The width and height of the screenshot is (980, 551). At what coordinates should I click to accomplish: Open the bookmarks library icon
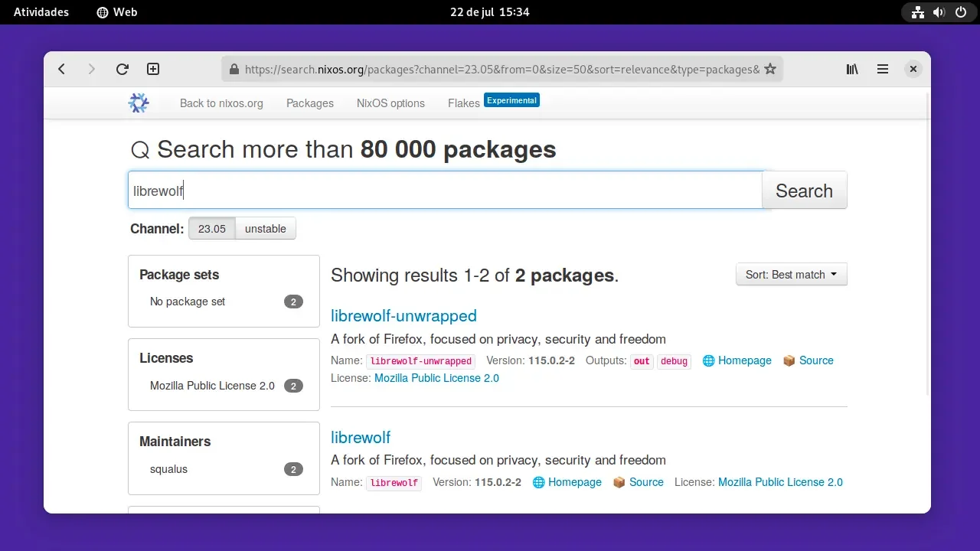tap(852, 69)
